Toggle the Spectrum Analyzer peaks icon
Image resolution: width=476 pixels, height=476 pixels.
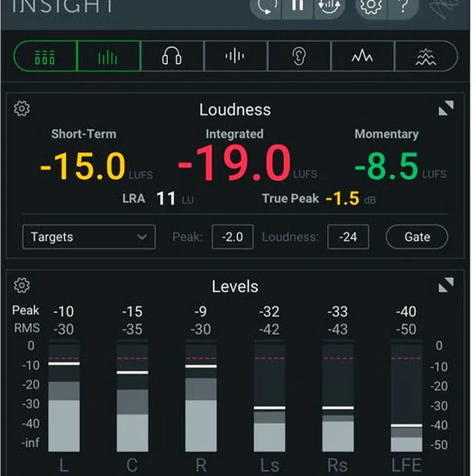[x=362, y=56]
